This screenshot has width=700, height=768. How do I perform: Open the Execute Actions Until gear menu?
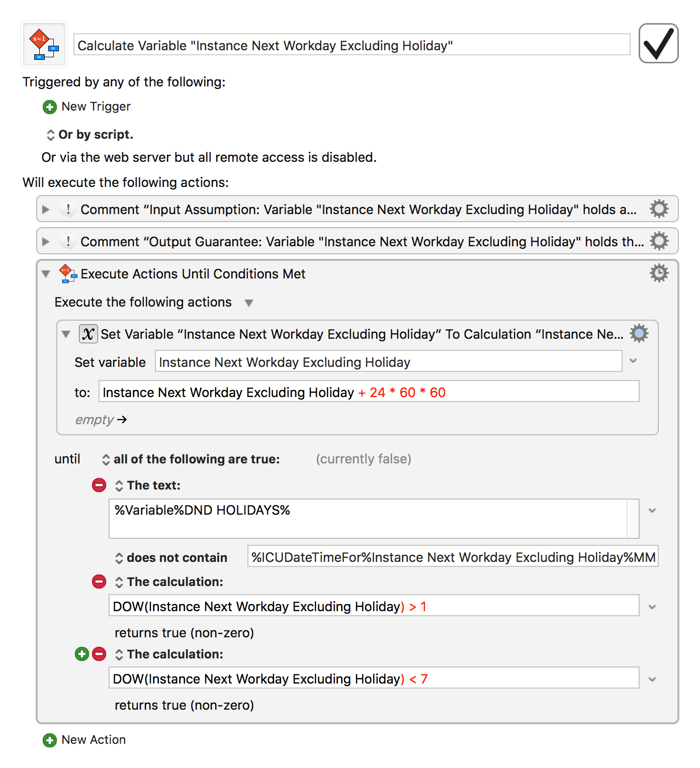pos(659,273)
